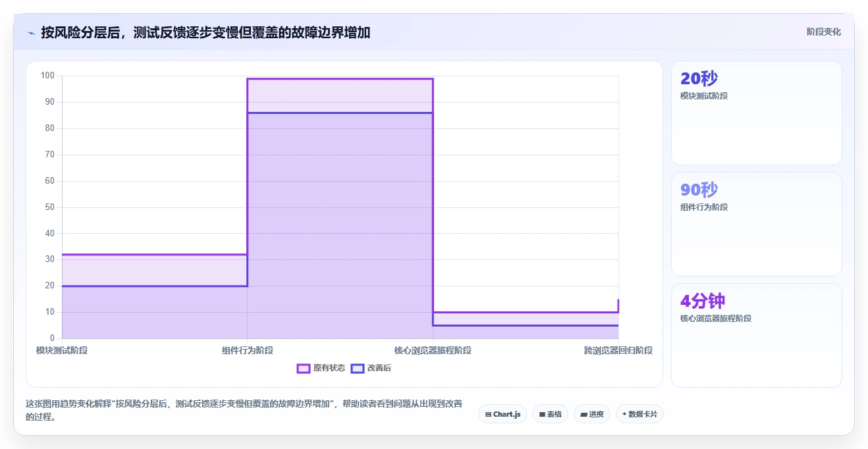
Task: Click the lightning icon beside the title
Action: tap(31, 32)
